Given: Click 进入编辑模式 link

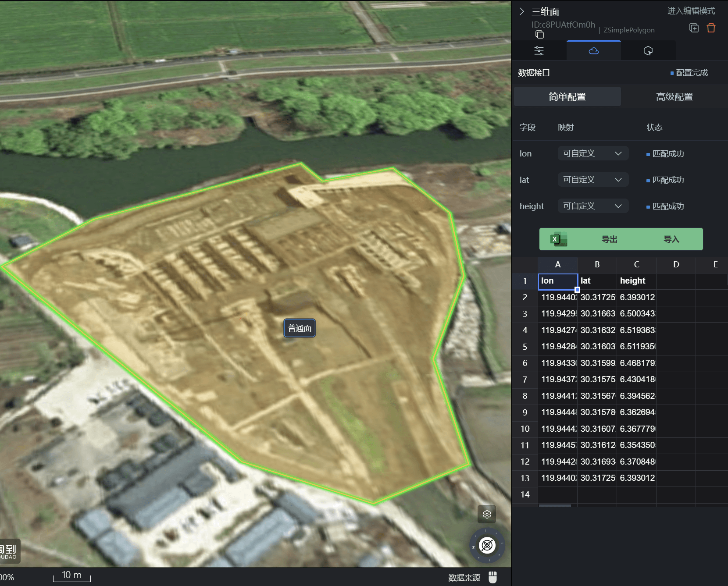Looking at the screenshot, I should 691,11.
